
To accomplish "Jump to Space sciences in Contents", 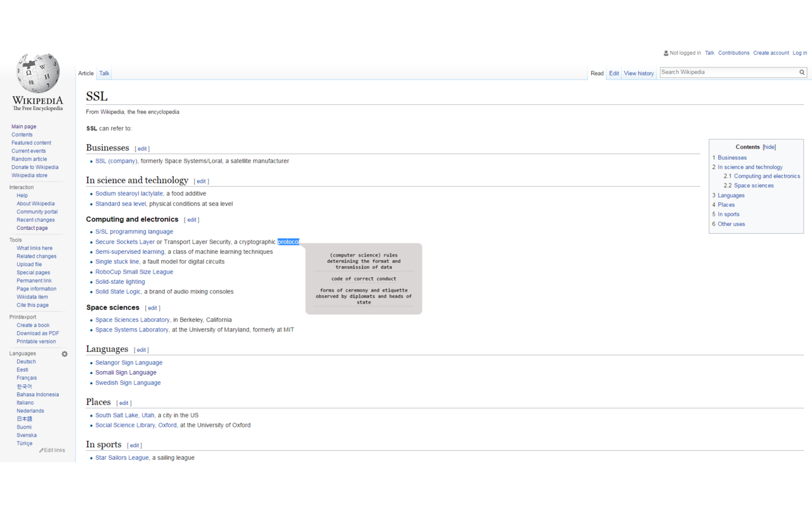I will (754, 186).
